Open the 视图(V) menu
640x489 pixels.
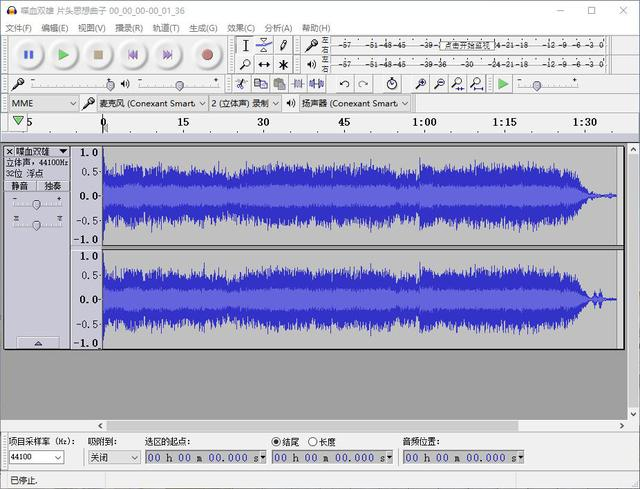click(91, 28)
